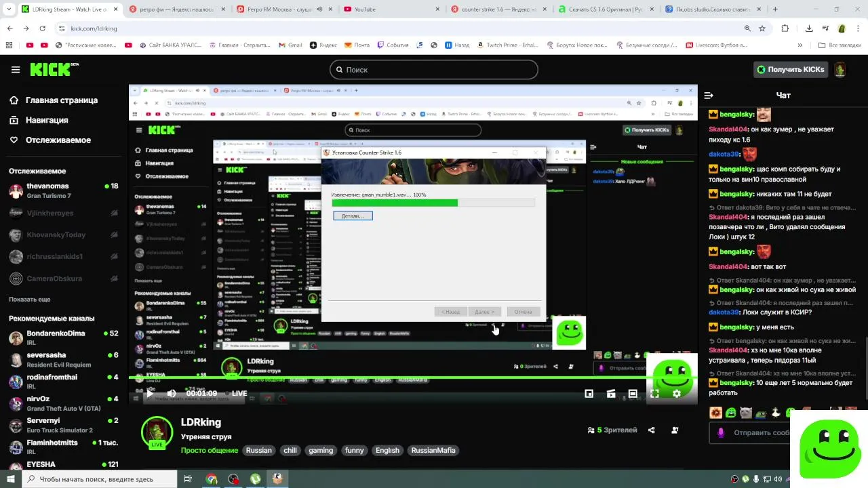The image size is (868, 488).
Task: Bookmark this page with the star icon
Action: click(762, 28)
